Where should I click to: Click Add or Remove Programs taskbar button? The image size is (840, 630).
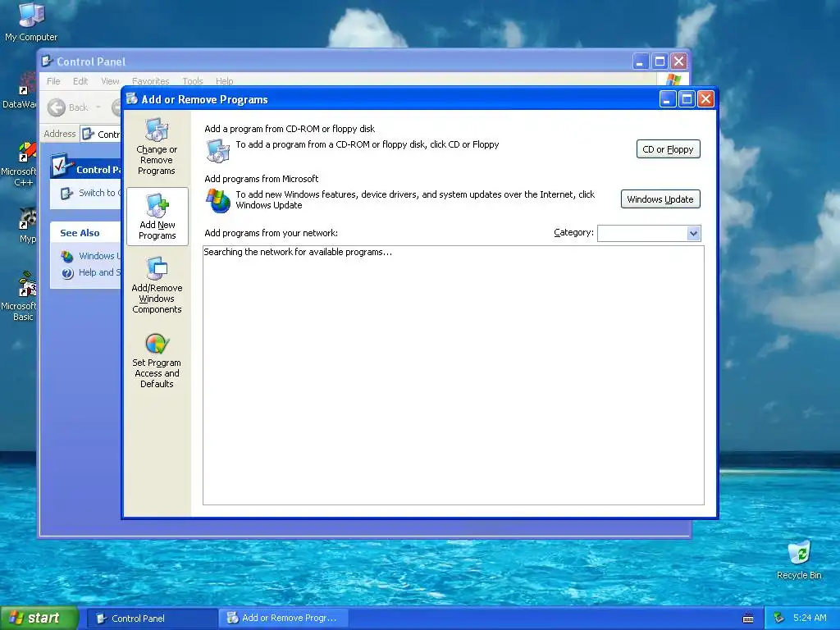pyautogui.click(x=283, y=619)
